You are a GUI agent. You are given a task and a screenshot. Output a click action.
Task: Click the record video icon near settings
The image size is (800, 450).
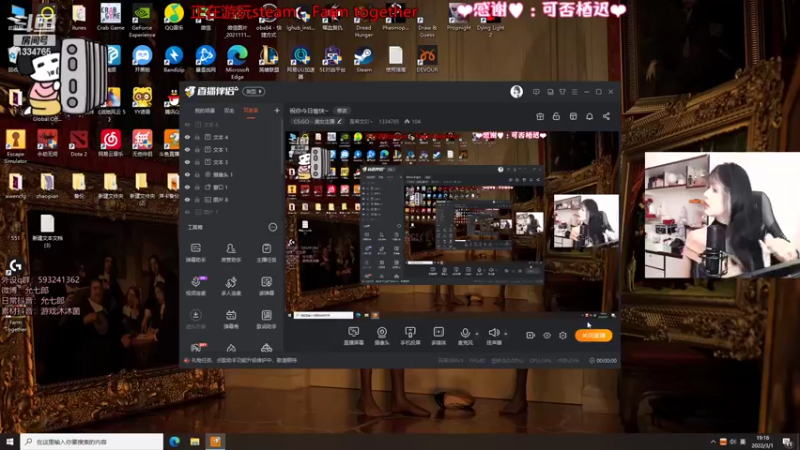click(531, 335)
